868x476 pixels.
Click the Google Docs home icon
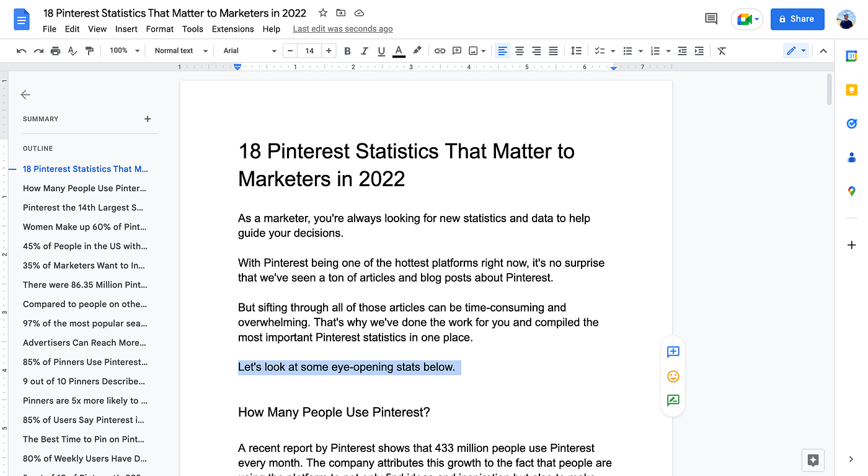tap(22, 19)
